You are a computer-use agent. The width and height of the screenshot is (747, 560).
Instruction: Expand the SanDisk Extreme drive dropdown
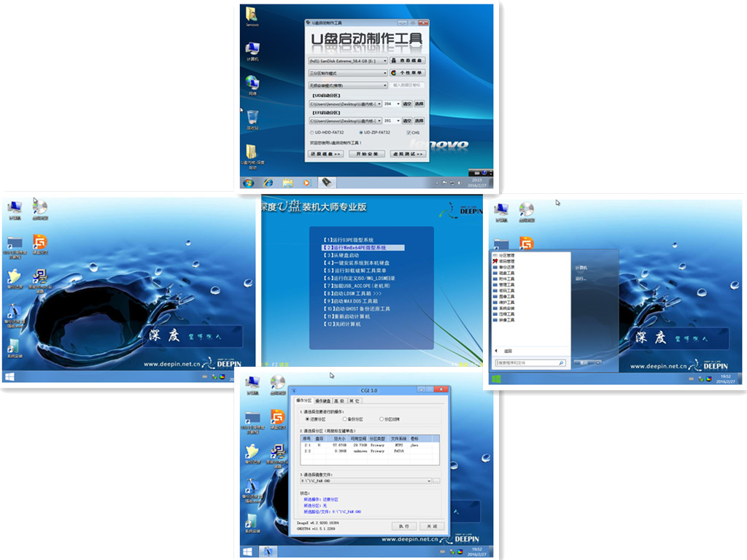pos(384,61)
